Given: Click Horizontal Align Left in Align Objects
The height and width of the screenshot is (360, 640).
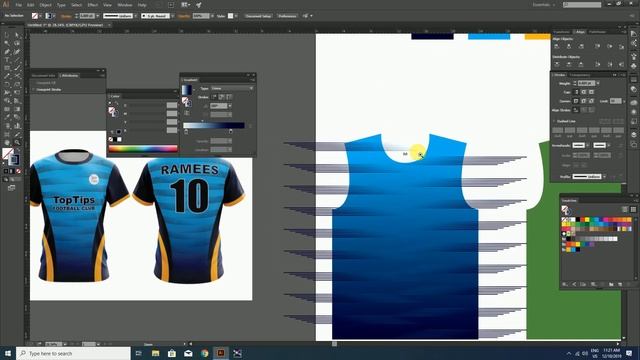Looking at the screenshot, I should (x=557, y=47).
